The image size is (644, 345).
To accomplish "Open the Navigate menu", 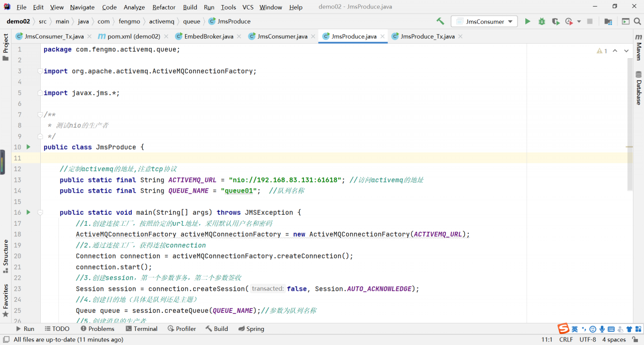I will tap(82, 7).
